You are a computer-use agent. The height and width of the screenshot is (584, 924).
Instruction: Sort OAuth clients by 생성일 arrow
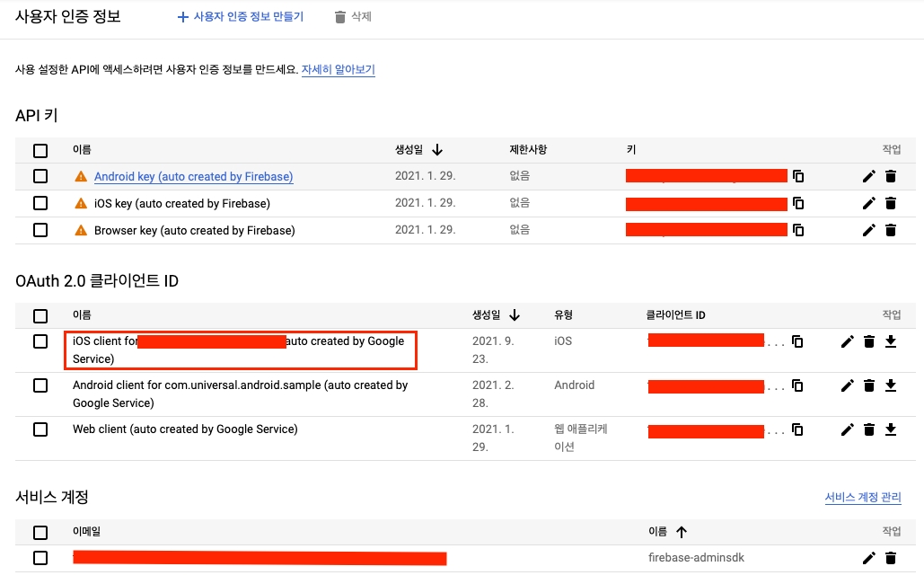coord(515,315)
